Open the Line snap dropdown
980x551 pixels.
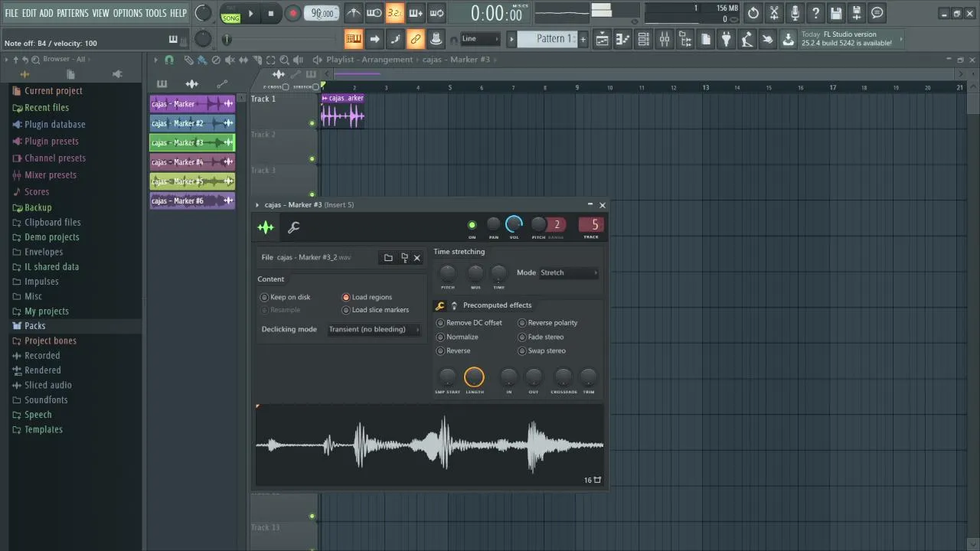(480, 39)
